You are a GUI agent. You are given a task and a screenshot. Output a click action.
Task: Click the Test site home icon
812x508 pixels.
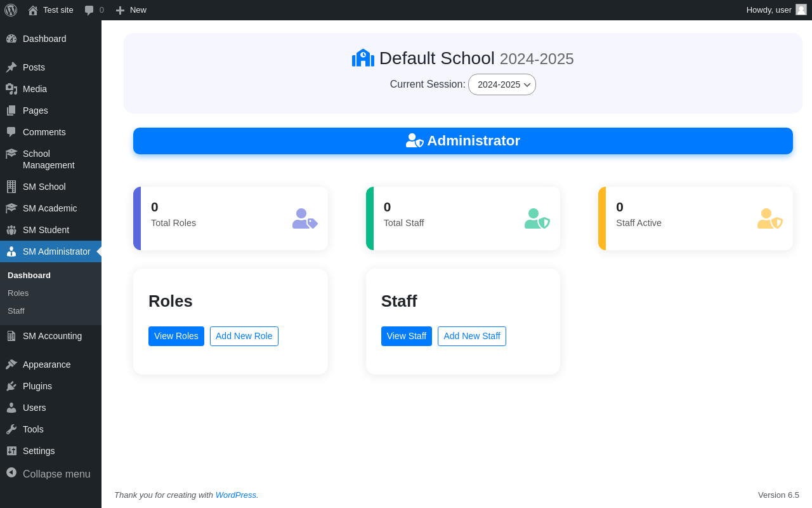point(33,10)
